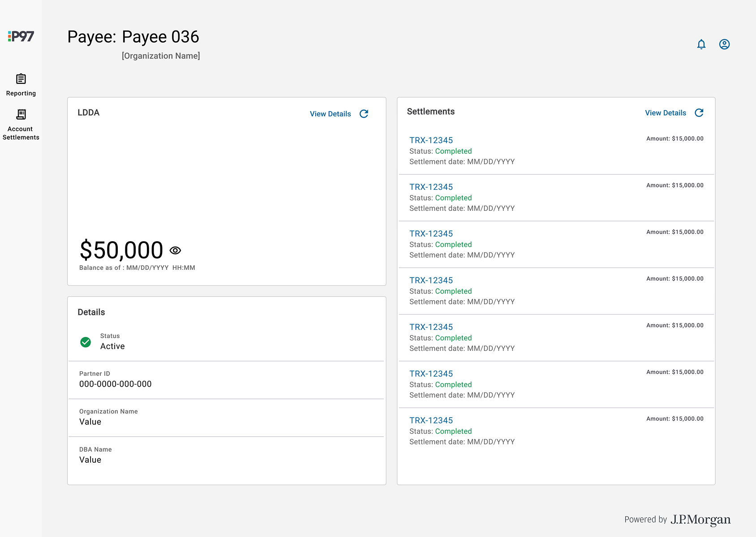The height and width of the screenshot is (537, 756).
Task: Click the P97 logo in sidebar
Action: point(21,36)
